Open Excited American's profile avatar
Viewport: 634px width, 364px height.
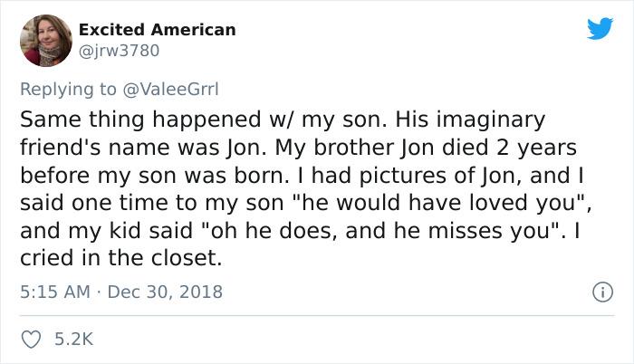pos(43,41)
